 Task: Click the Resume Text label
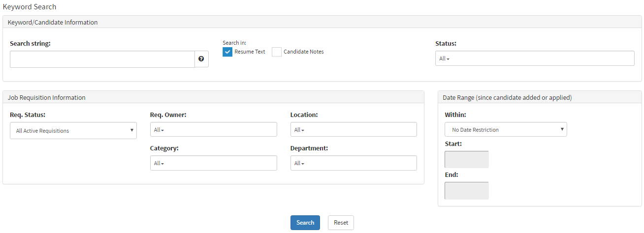point(250,52)
